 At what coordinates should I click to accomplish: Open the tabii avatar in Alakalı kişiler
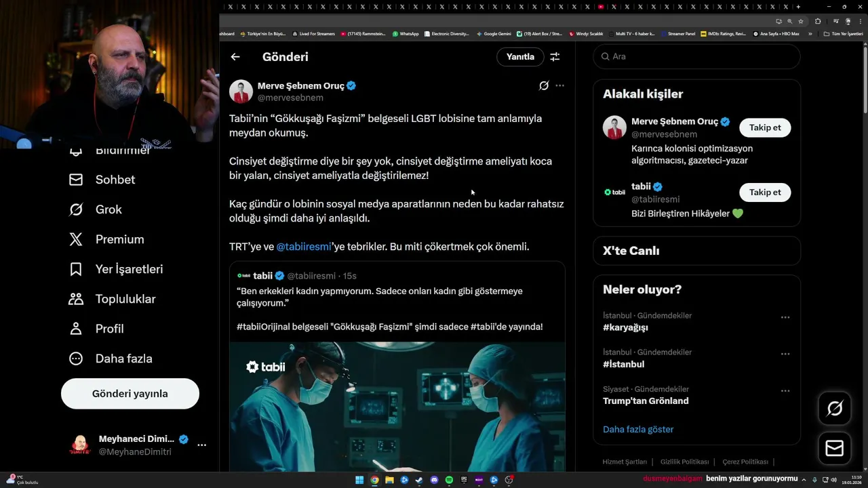(614, 192)
